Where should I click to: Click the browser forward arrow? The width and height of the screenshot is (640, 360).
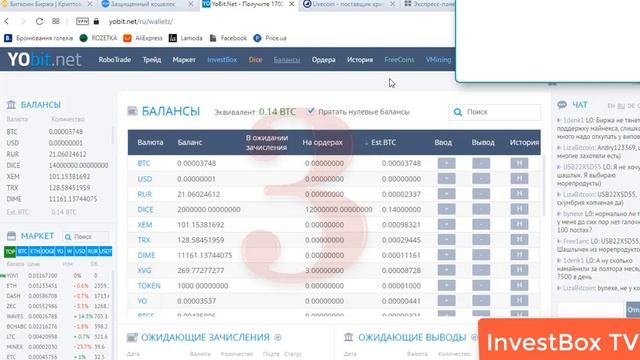pyautogui.click(x=23, y=21)
